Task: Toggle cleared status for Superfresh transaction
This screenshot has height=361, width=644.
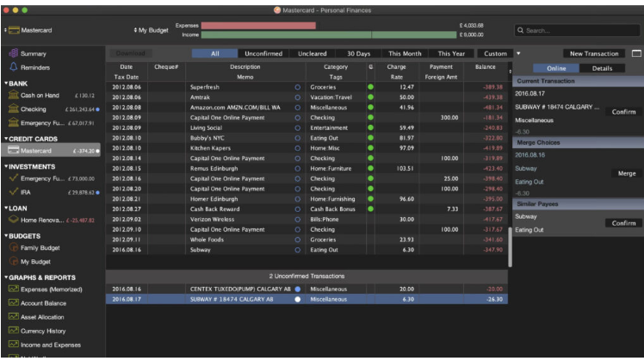Action: [x=298, y=87]
